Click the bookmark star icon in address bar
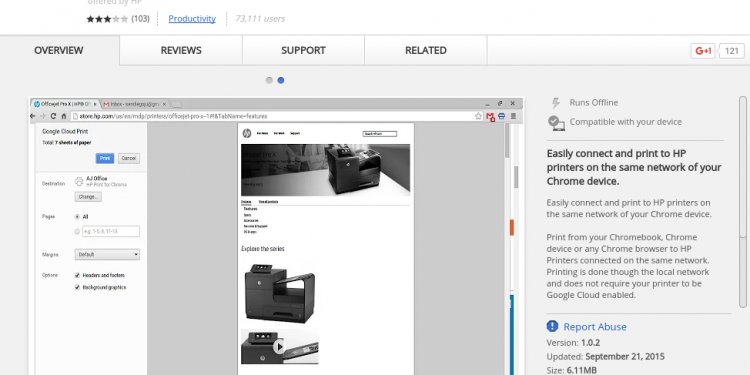 tap(478, 116)
